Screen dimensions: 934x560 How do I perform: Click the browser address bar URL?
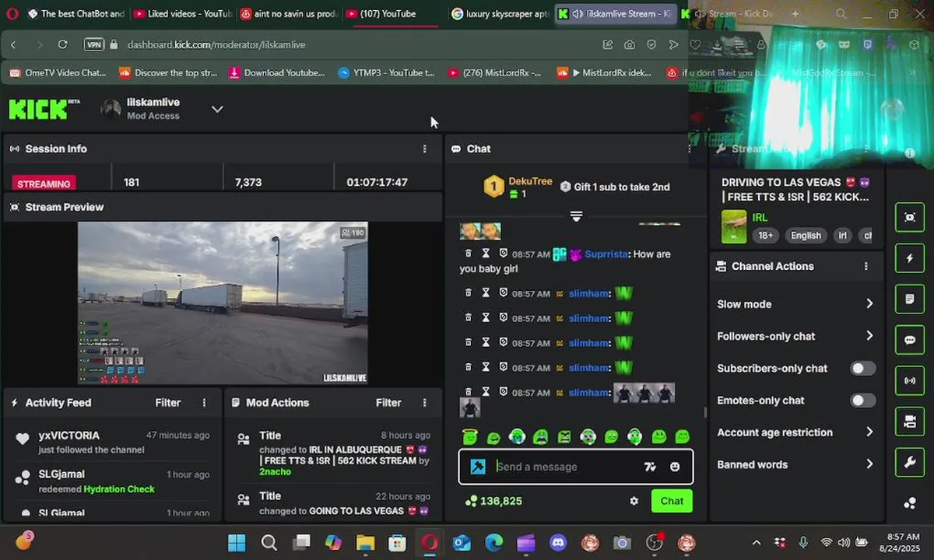(x=216, y=44)
